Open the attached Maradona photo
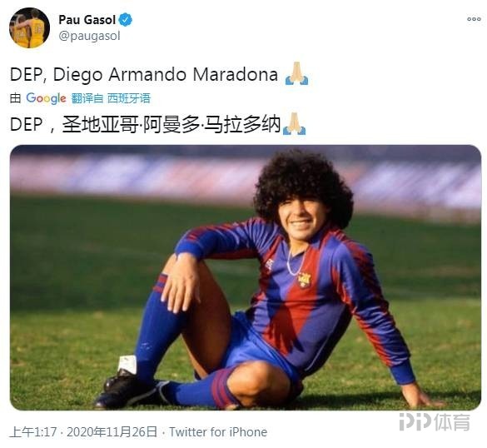The width and height of the screenshot is (487, 448). click(246, 277)
